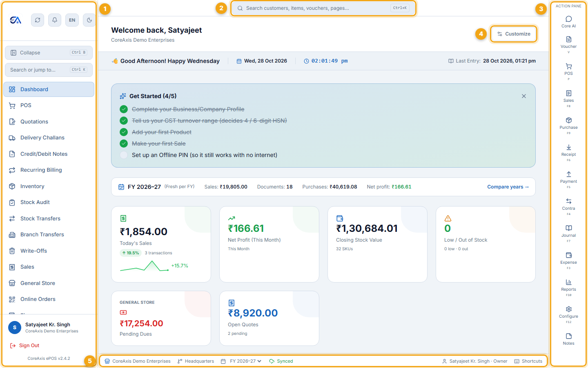The width and height of the screenshot is (588, 368).
Task: Close the Get Started panel
Action: 524,96
